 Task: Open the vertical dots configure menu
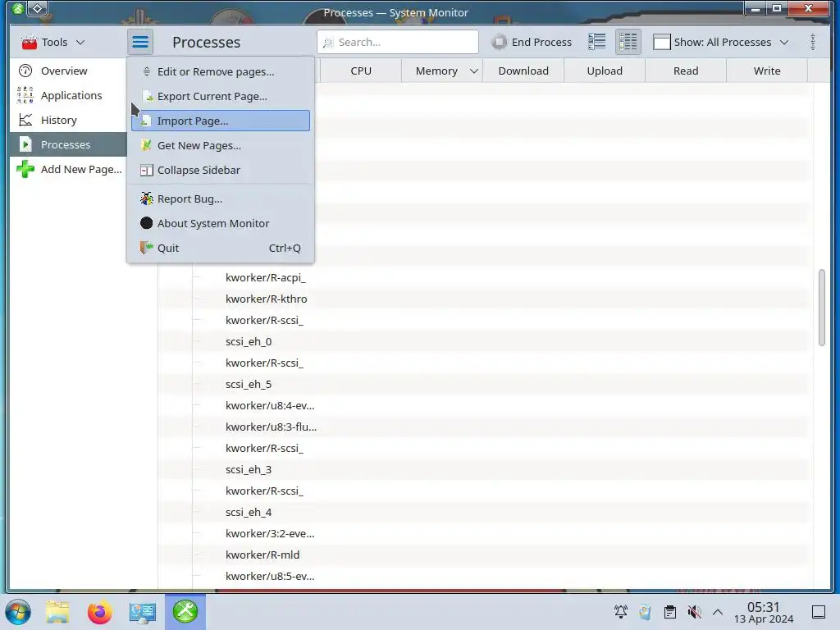813,42
